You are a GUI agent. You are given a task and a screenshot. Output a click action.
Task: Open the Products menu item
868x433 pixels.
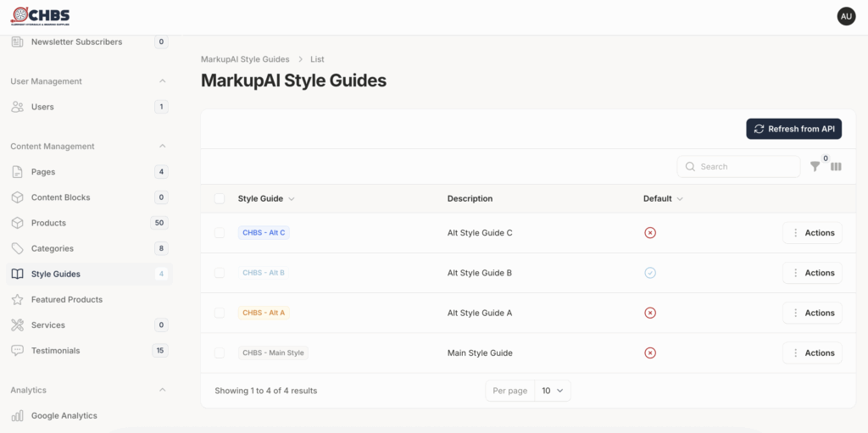coord(48,224)
